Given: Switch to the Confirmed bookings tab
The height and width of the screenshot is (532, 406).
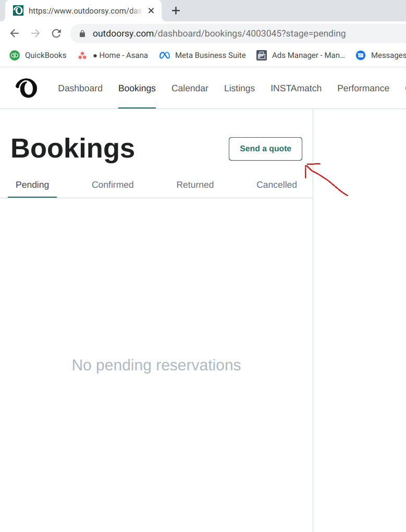Looking at the screenshot, I should pyautogui.click(x=113, y=185).
